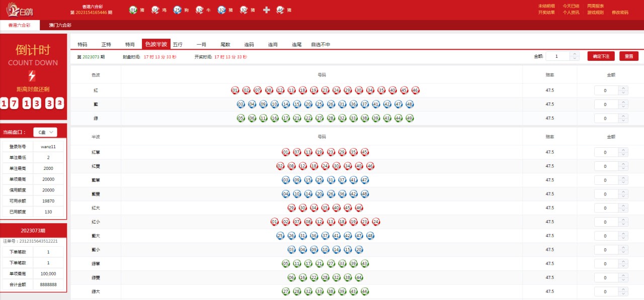
Task: Decrease amount stepper in the 藍雙 row
Action: [623, 196]
